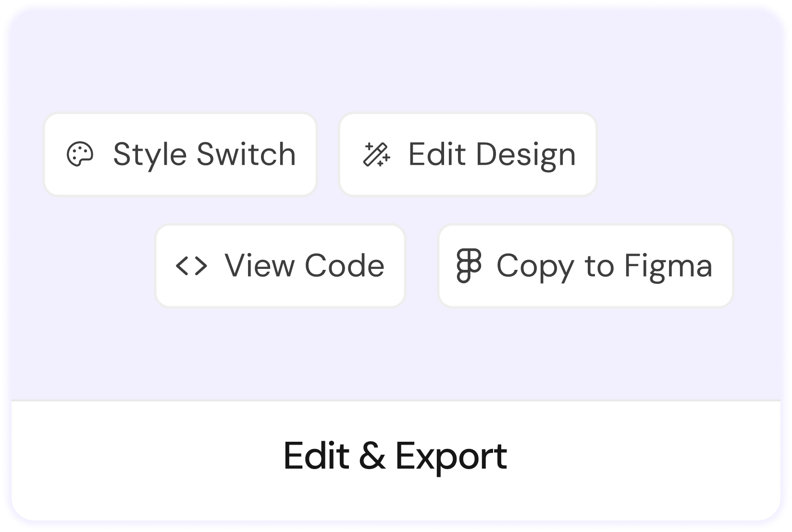Click the word "Switch" in the first button

tap(246, 155)
